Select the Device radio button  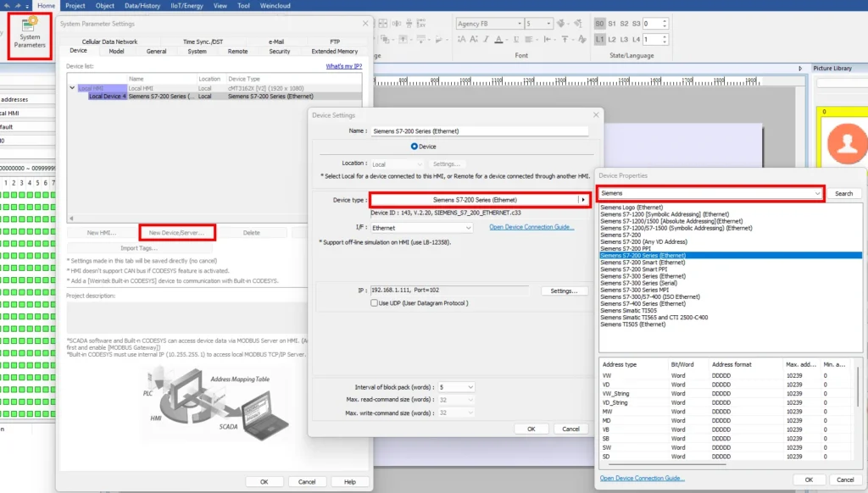[x=415, y=147]
